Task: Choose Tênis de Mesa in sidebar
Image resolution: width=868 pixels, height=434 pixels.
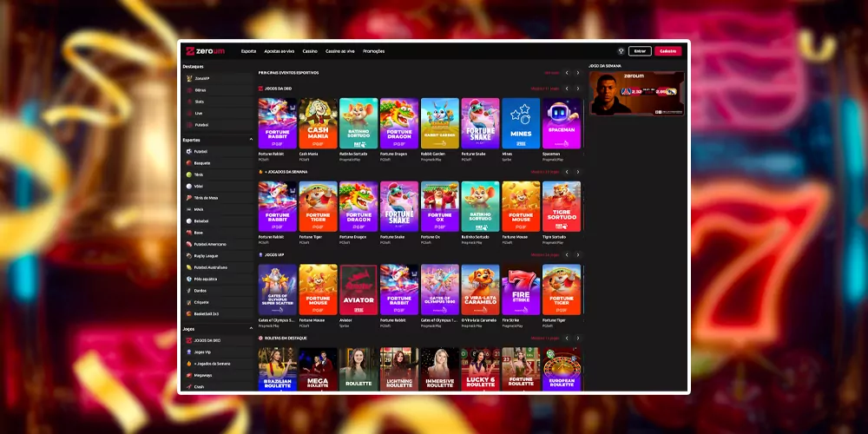Action: [218, 198]
